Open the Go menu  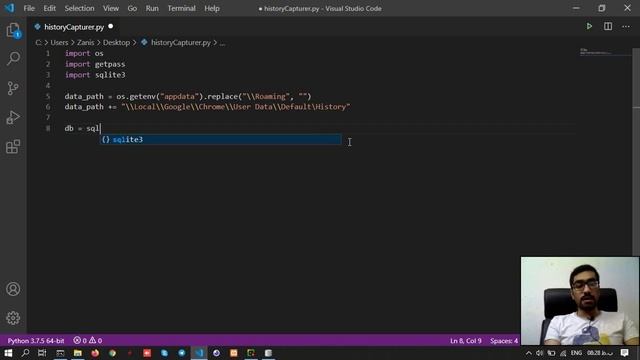pos(132,8)
